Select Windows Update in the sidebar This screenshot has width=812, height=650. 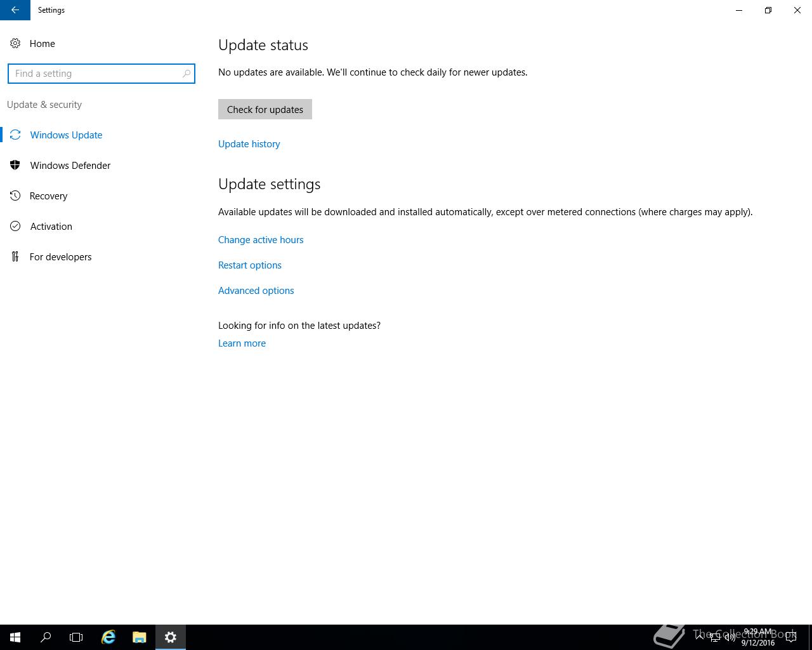66,135
